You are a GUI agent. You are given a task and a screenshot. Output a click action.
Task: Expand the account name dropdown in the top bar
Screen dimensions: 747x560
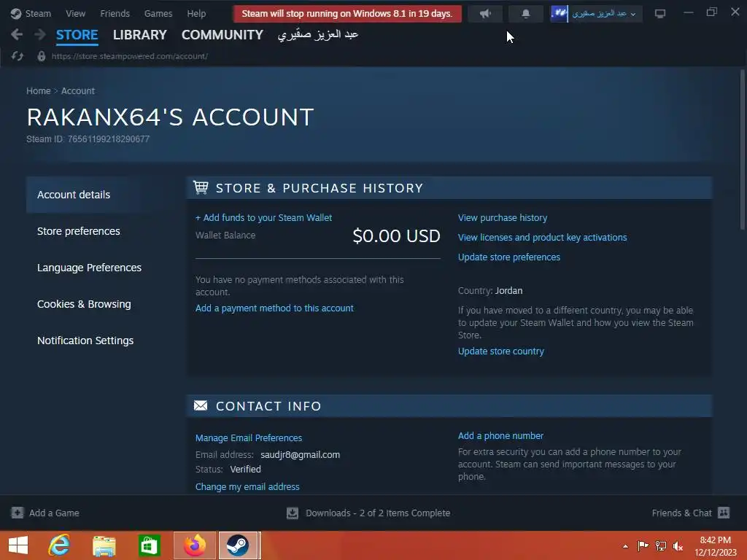pos(603,13)
